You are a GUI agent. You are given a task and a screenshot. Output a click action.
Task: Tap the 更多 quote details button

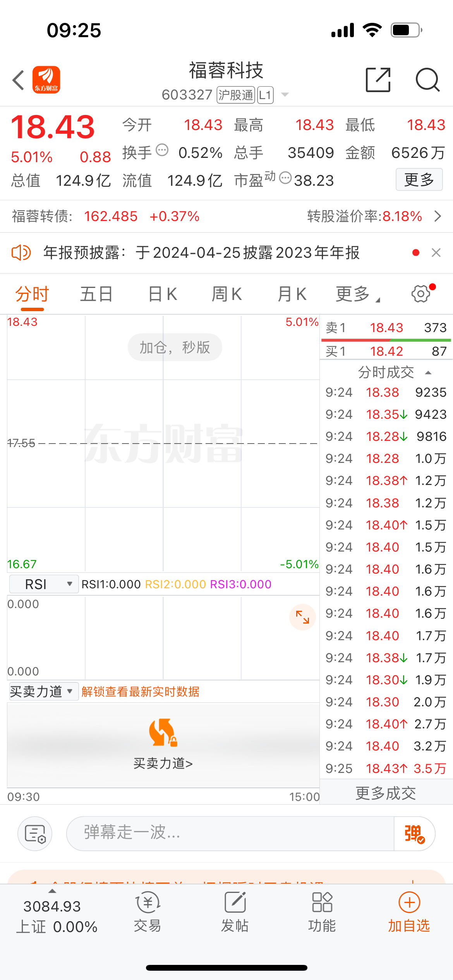pos(419,179)
